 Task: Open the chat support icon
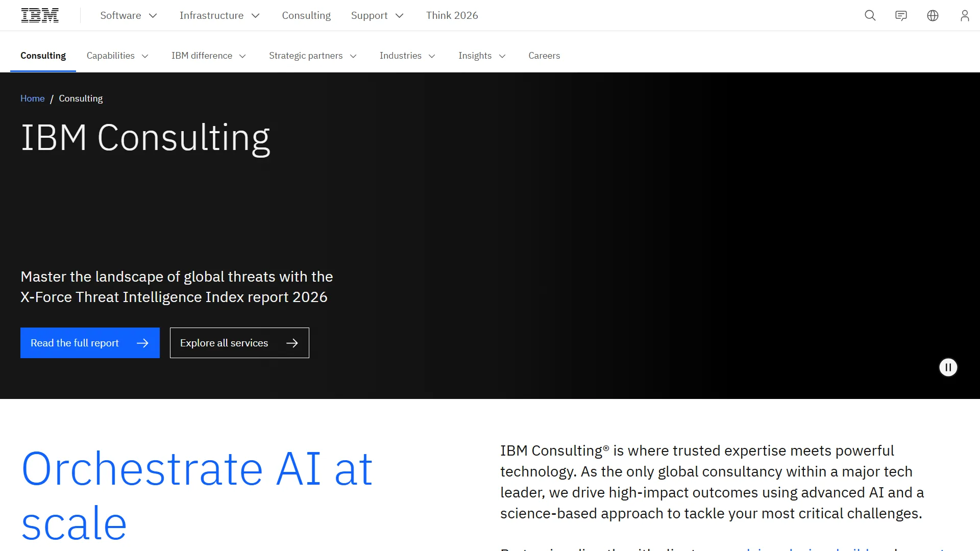point(901,15)
